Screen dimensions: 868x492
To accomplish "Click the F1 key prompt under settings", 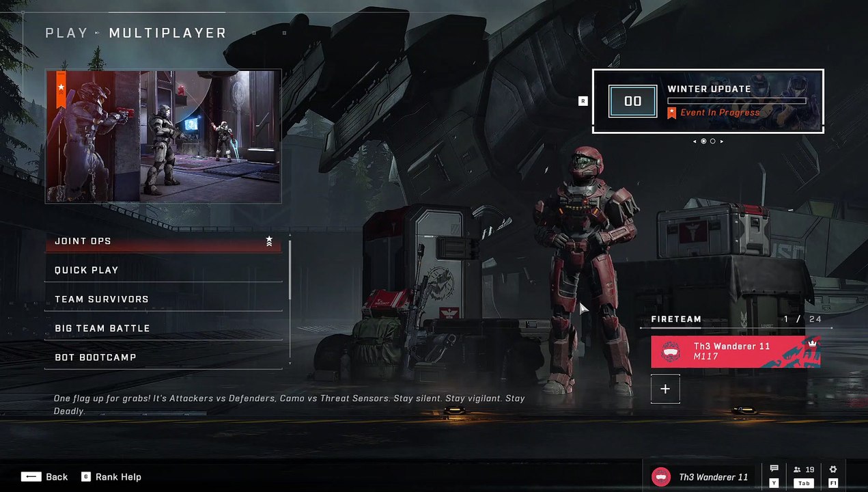I will point(832,483).
